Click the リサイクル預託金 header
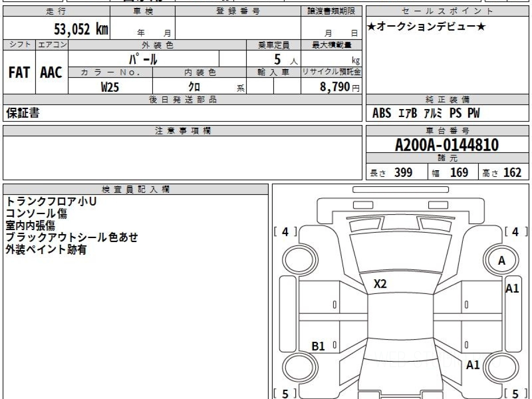532x399 pixels. [x=332, y=72]
